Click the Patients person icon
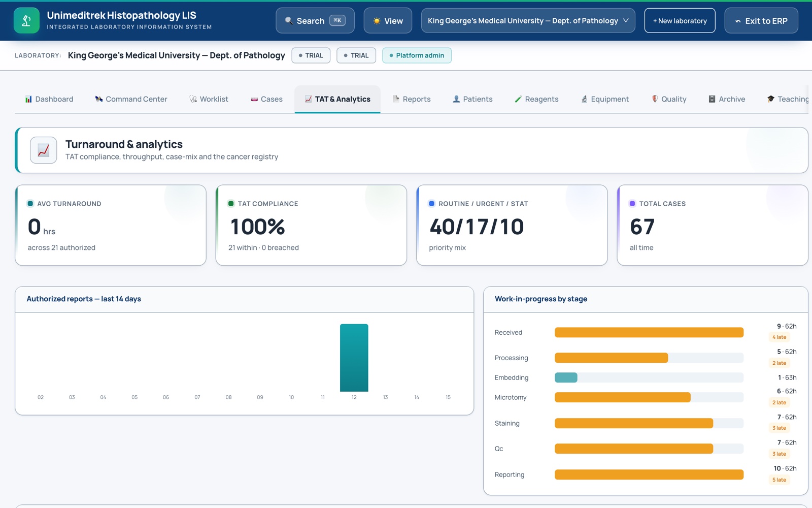812x508 pixels. click(x=456, y=99)
